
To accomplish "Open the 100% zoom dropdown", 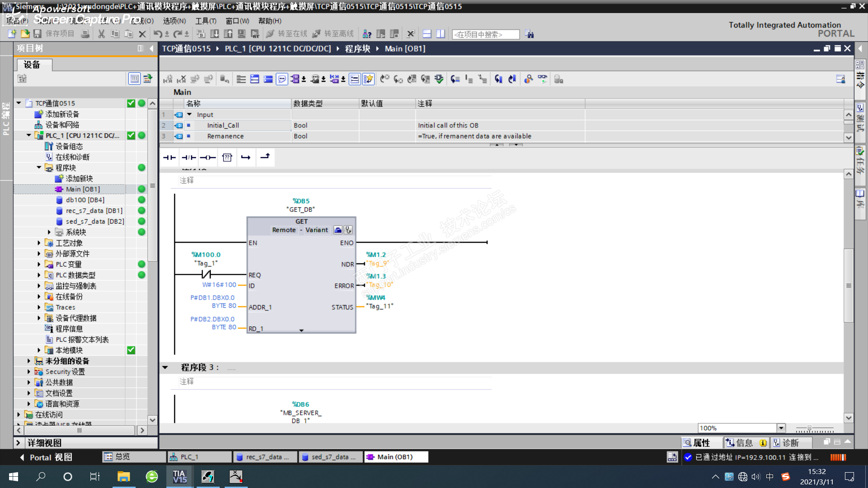I will pos(781,428).
